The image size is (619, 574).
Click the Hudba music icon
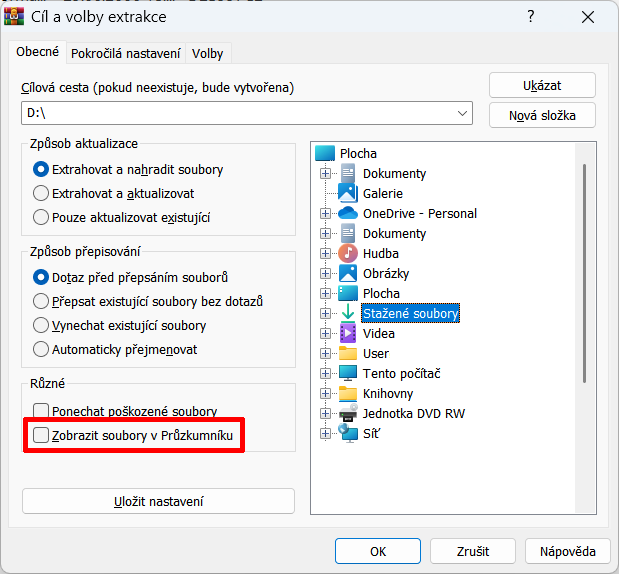[348, 253]
